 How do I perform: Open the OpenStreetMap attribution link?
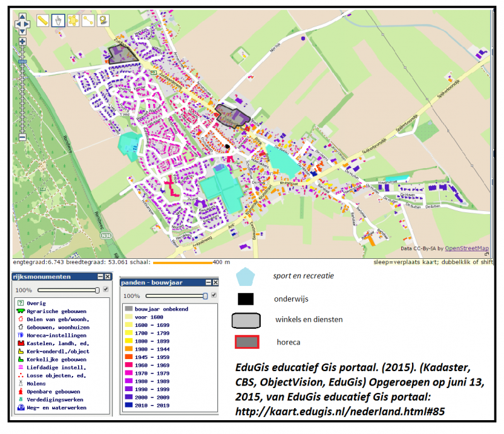(467, 248)
